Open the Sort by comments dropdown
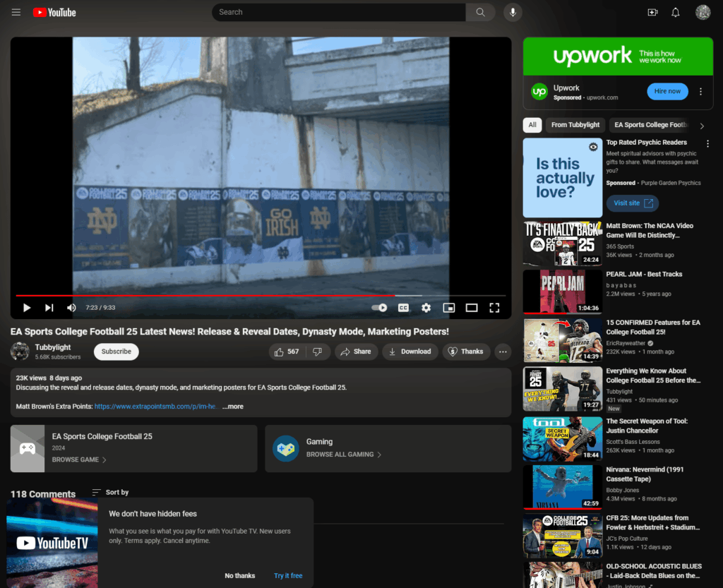 pos(111,492)
